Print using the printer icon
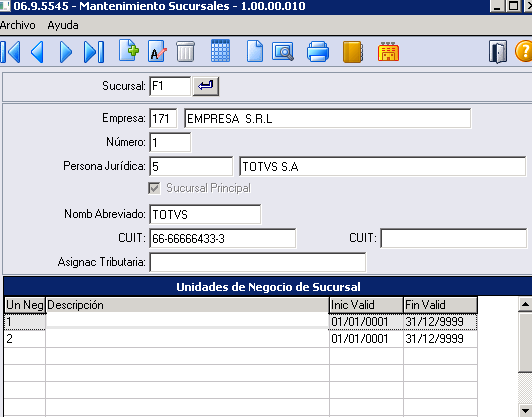Image resolution: width=532 pixels, height=417 pixels. pos(318,52)
